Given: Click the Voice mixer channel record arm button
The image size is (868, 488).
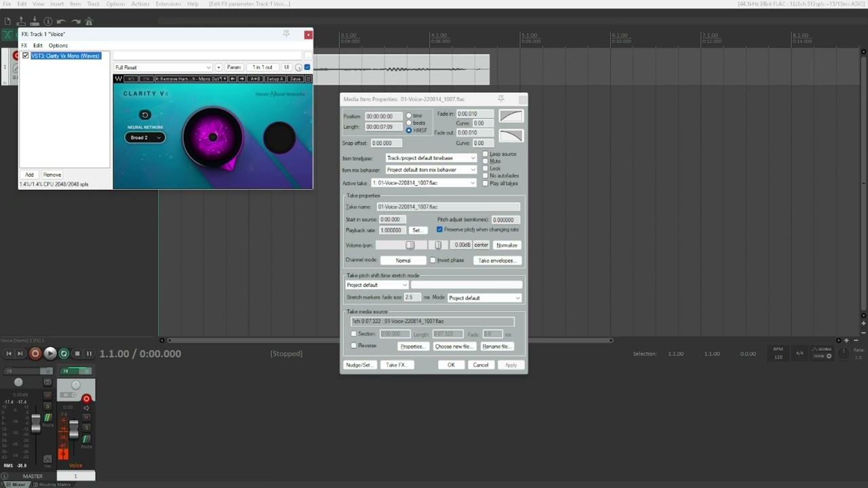Looking at the screenshot, I should point(86,399).
